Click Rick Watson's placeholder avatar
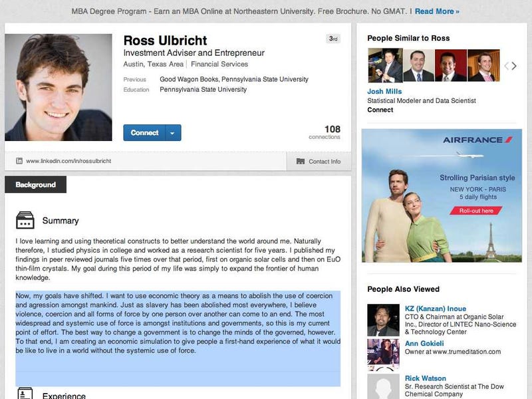Image resolution: width=532 pixels, height=399 pixels. click(x=383, y=386)
